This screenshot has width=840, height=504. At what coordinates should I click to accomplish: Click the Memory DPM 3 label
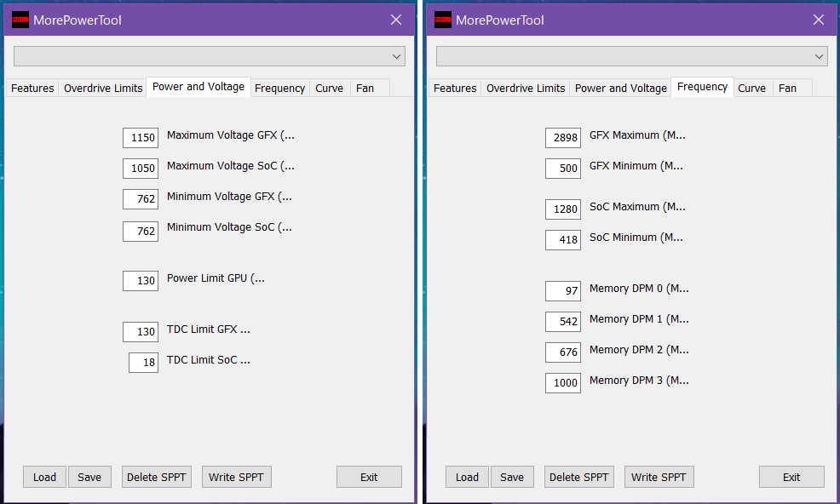click(639, 381)
